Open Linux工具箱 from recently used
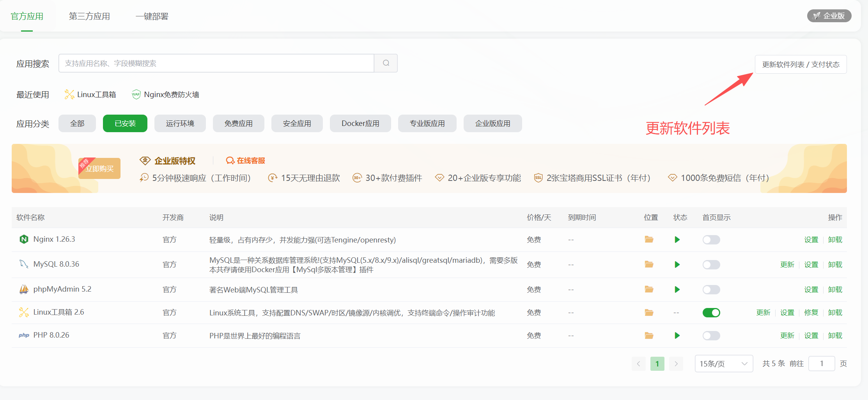The height and width of the screenshot is (400, 868). (x=90, y=94)
